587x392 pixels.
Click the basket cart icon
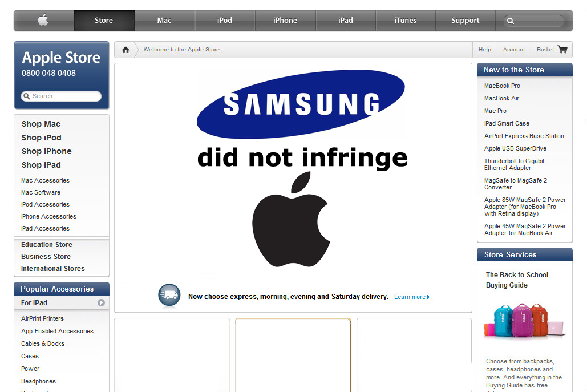click(562, 49)
